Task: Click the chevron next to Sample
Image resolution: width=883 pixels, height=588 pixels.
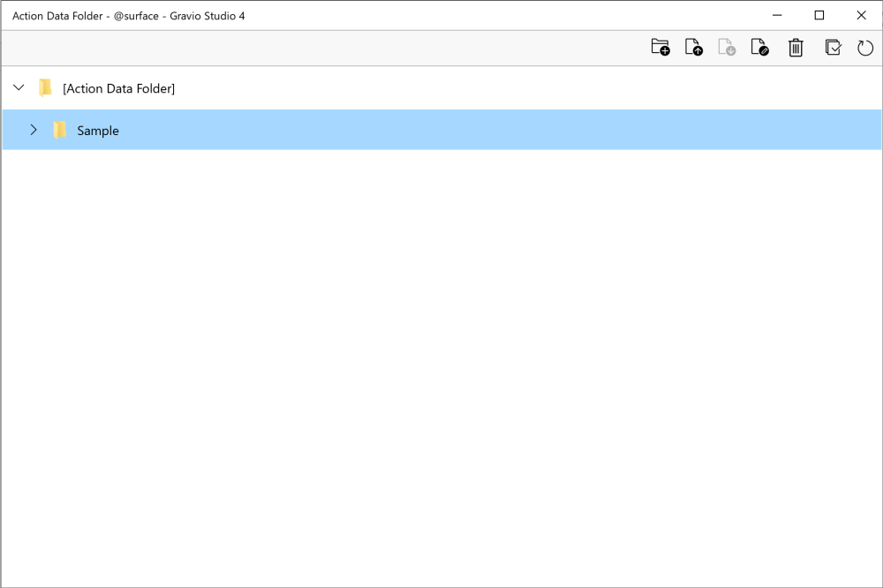Action: (x=34, y=130)
